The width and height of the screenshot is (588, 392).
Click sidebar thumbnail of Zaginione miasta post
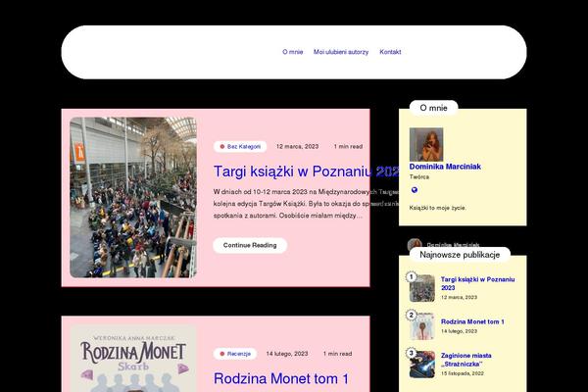(422, 365)
